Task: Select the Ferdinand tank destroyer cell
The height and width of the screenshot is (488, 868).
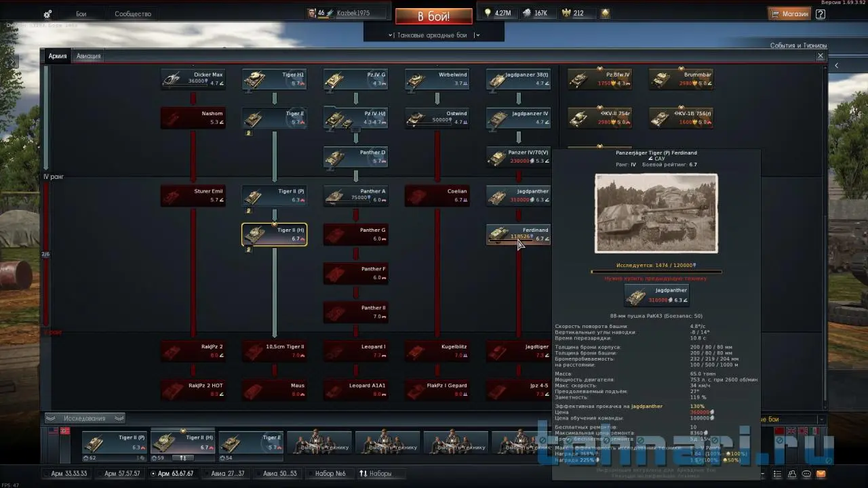Action: click(519, 235)
